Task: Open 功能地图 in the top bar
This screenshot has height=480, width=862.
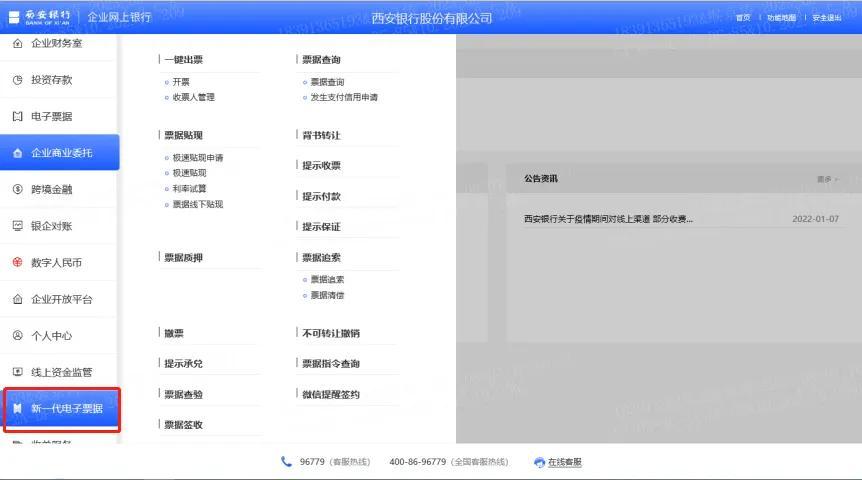Action: (781, 18)
